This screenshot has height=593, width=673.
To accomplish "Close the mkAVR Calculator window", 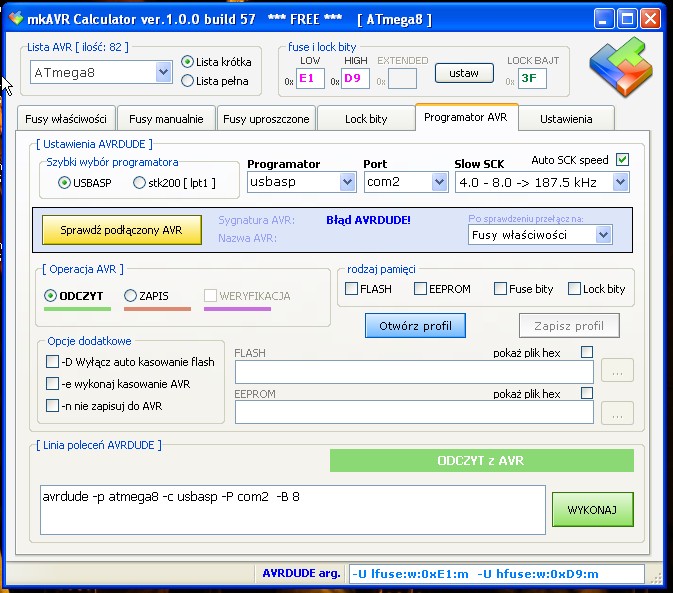I will coord(650,19).
